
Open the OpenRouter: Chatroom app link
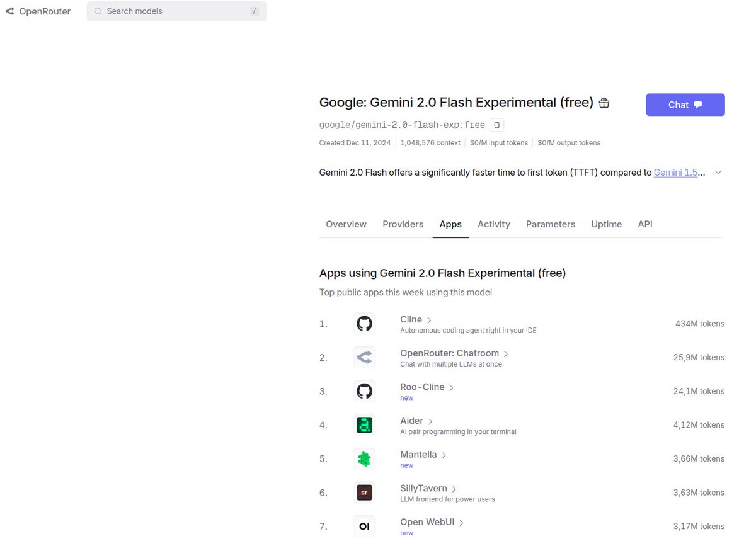pyautogui.click(x=449, y=353)
